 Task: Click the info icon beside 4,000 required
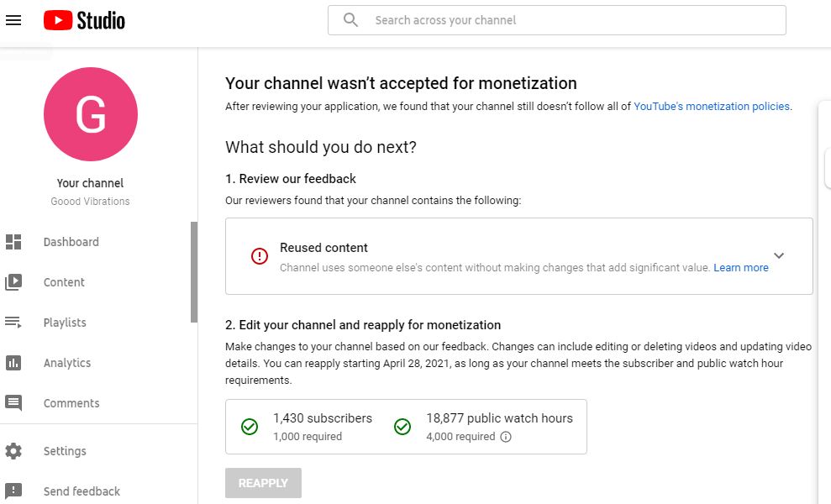coord(506,437)
